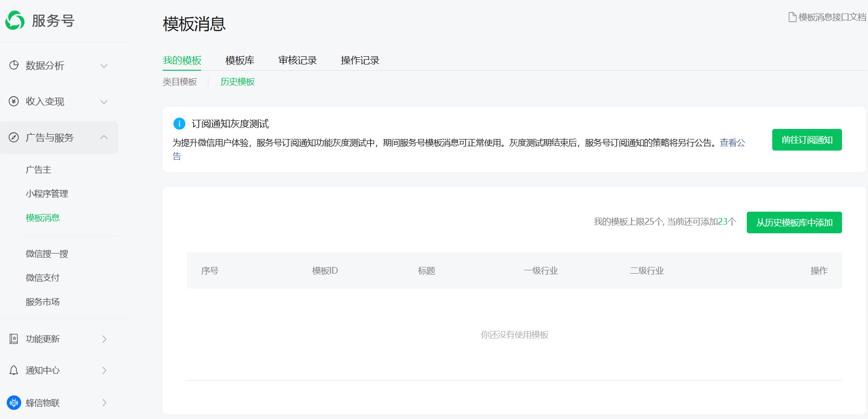Open 小程序管理 in the sidebar
This screenshot has height=419, width=868.
point(47,193)
